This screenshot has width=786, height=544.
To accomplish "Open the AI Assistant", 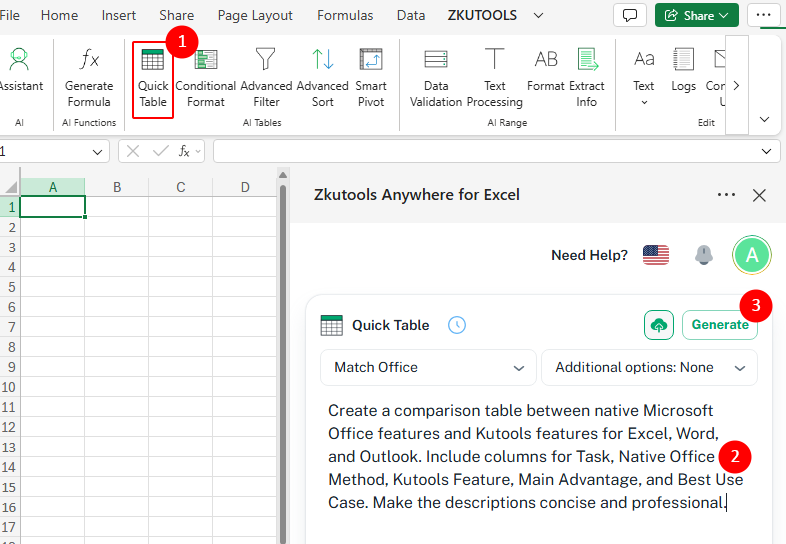I will pos(19,70).
